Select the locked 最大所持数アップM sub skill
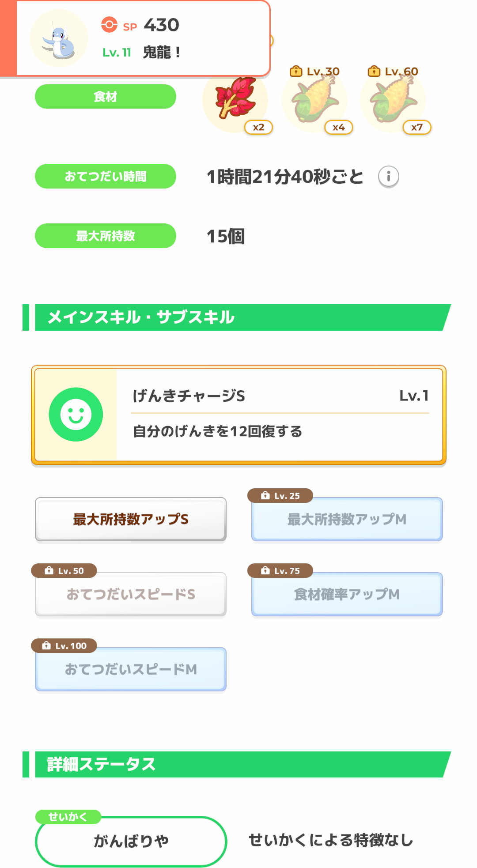The image size is (477, 868). tap(347, 520)
